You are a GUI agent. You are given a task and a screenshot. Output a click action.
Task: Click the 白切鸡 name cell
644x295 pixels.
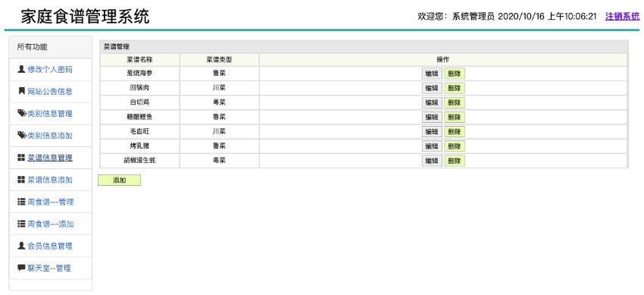click(x=139, y=102)
